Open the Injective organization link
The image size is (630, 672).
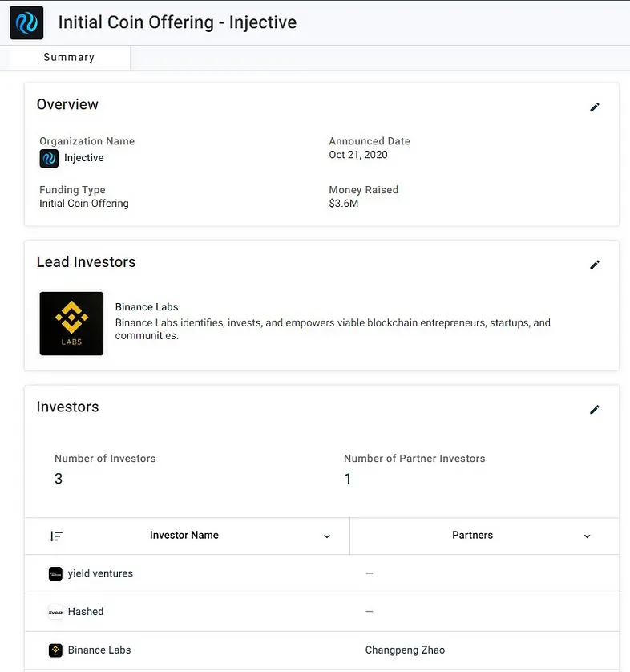(84, 158)
